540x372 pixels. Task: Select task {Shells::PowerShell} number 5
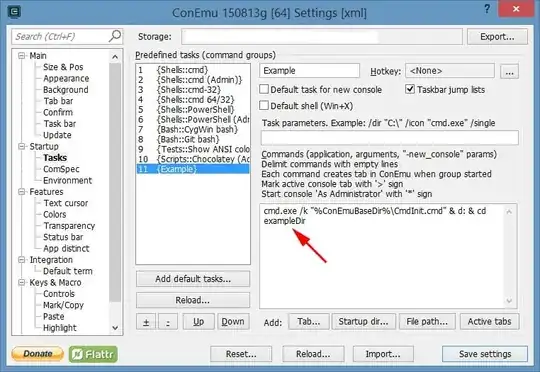click(x=193, y=110)
